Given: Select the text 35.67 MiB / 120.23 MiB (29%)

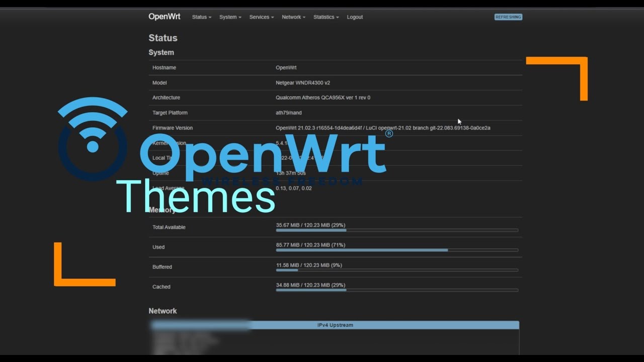Looking at the screenshot, I should pos(310,225).
